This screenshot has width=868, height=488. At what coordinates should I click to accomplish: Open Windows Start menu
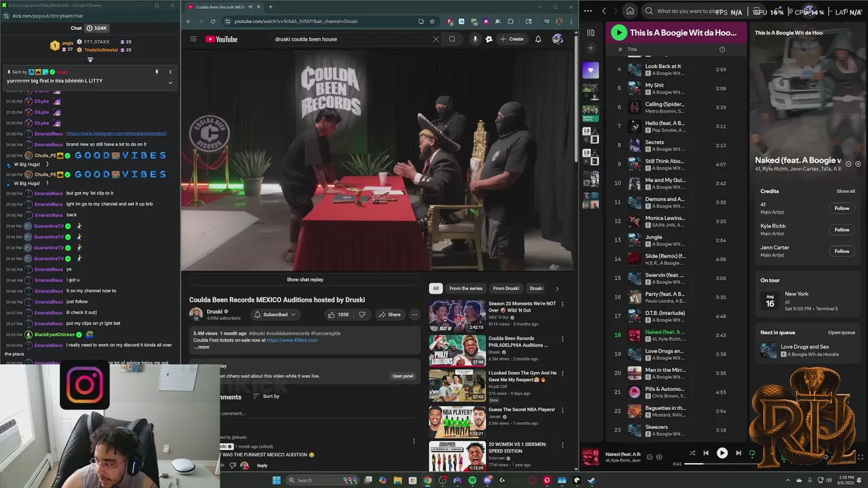tap(276, 481)
